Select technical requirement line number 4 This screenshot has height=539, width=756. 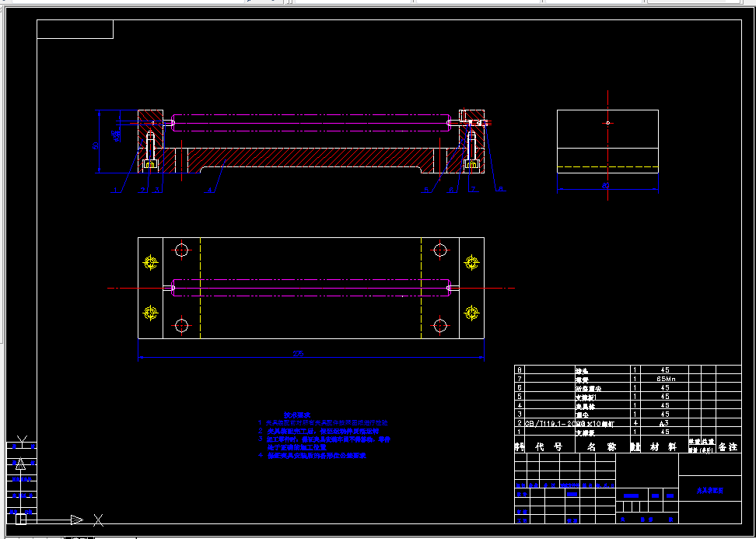coord(312,456)
